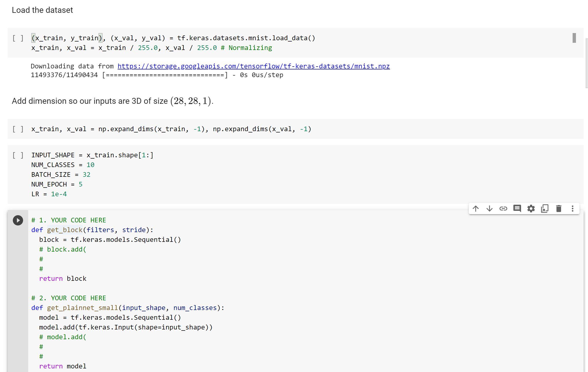Move the selected cell down
Viewport: 588px width, 372px height.
coord(490,209)
